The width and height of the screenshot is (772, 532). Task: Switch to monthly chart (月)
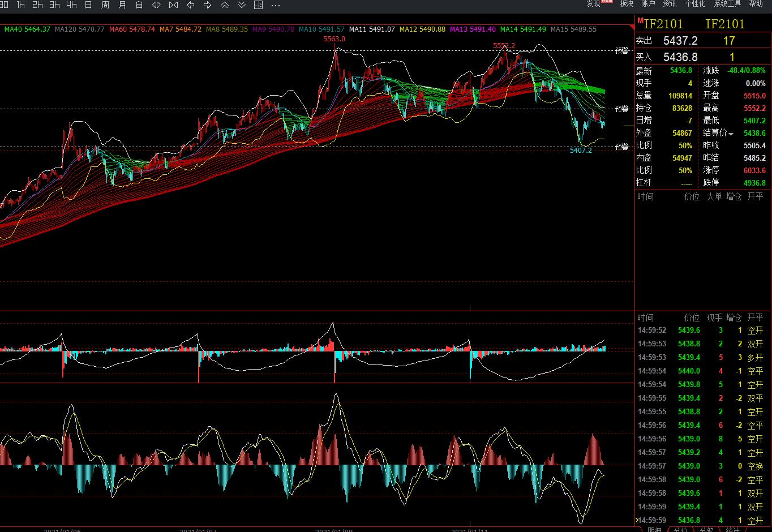coord(122,5)
